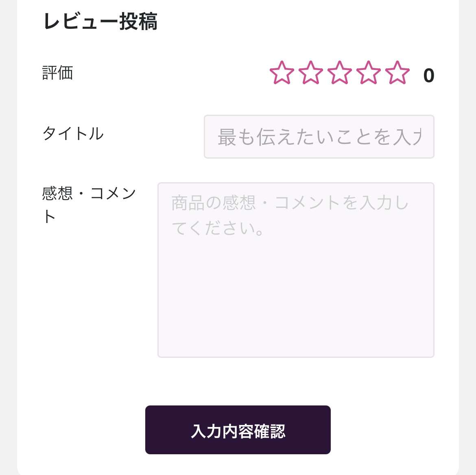
Task: Set rating to three stars
Action: [339, 73]
